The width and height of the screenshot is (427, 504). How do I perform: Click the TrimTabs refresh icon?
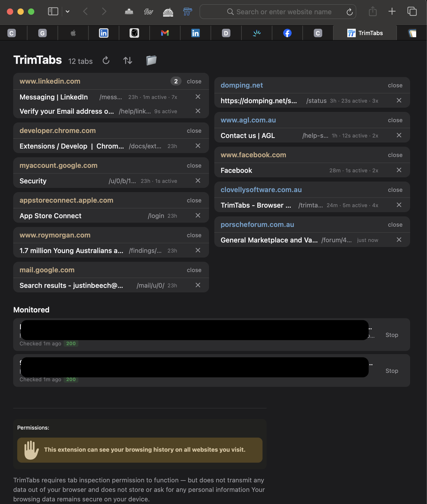(106, 60)
